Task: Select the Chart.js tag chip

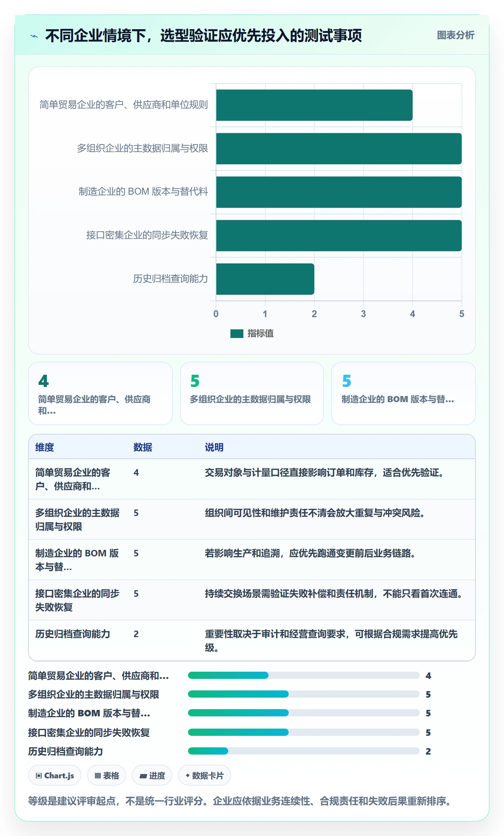Action: click(x=55, y=775)
